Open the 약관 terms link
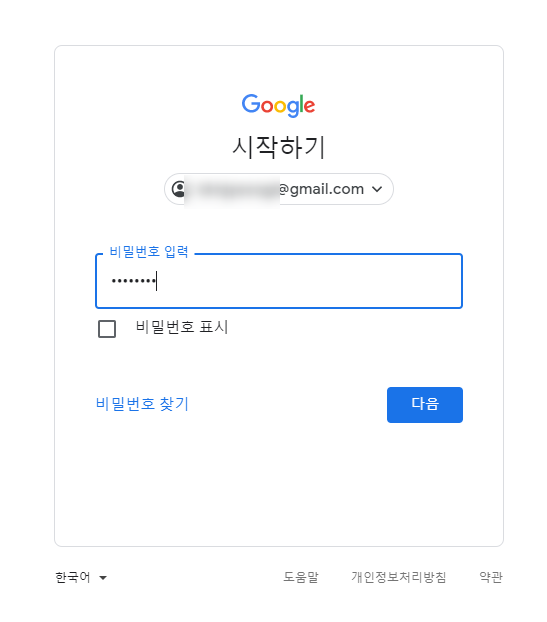The width and height of the screenshot is (547, 622). [491, 577]
